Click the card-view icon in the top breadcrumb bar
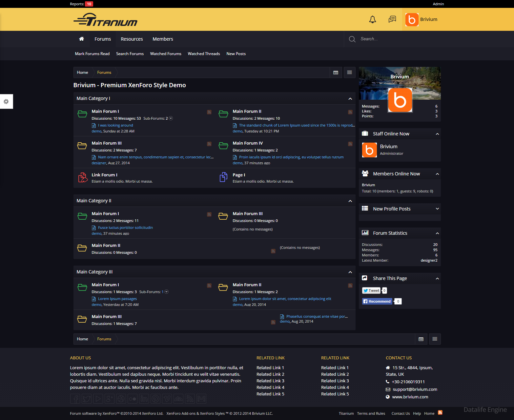The height and width of the screenshot is (420, 514). tap(336, 72)
